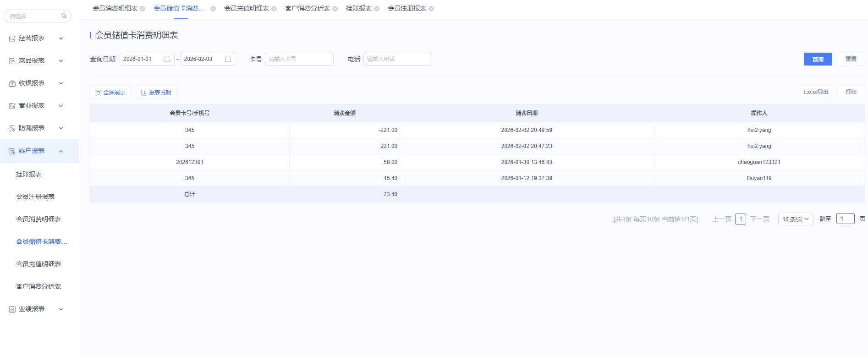Screen dimensions: 868x356
Task: Select the active 会员储值卡消费 tab
Action: pos(179,8)
